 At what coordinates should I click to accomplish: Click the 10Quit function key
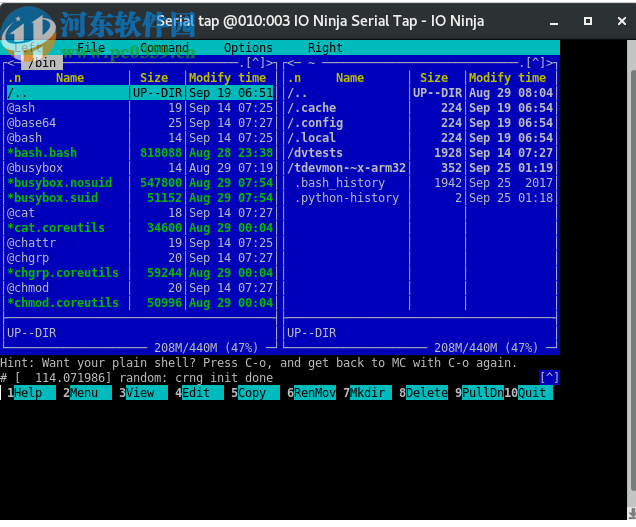point(529,393)
